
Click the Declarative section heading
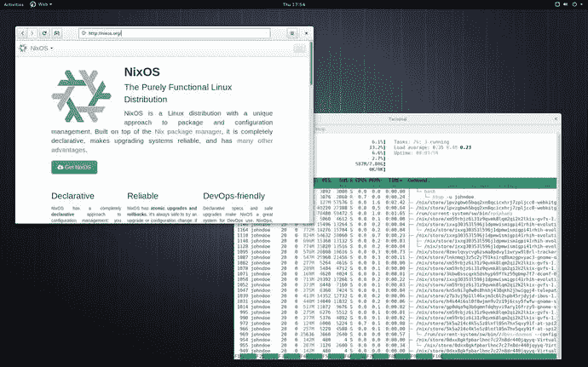coord(72,196)
